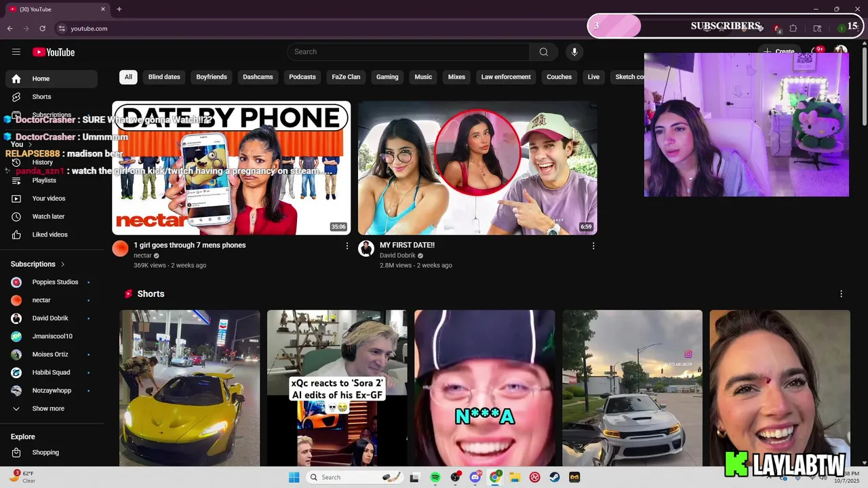Select the Couches chip
The height and width of the screenshot is (488, 868).
pyautogui.click(x=559, y=77)
